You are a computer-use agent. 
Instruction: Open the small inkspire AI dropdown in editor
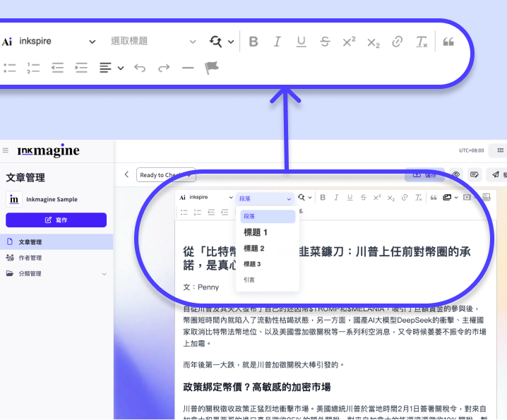pos(206,197)
